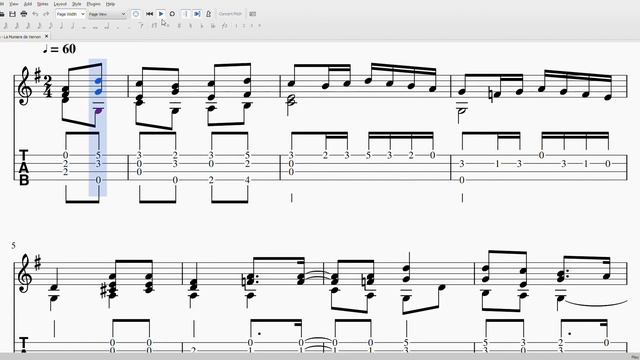Viewport: 640px width, 360px height.
Task: Open the Layout menu
Action: tap(60, 4)
